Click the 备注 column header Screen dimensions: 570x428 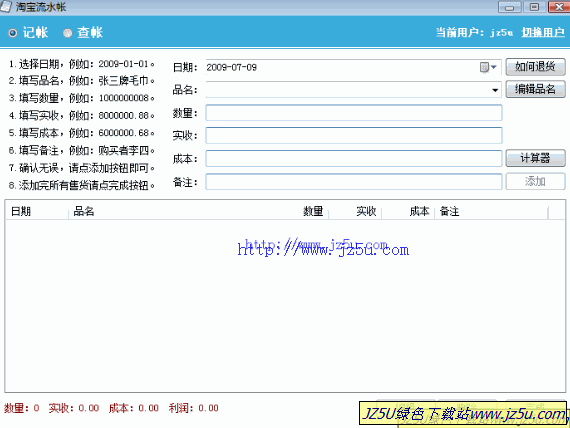(x=491, y=211)
